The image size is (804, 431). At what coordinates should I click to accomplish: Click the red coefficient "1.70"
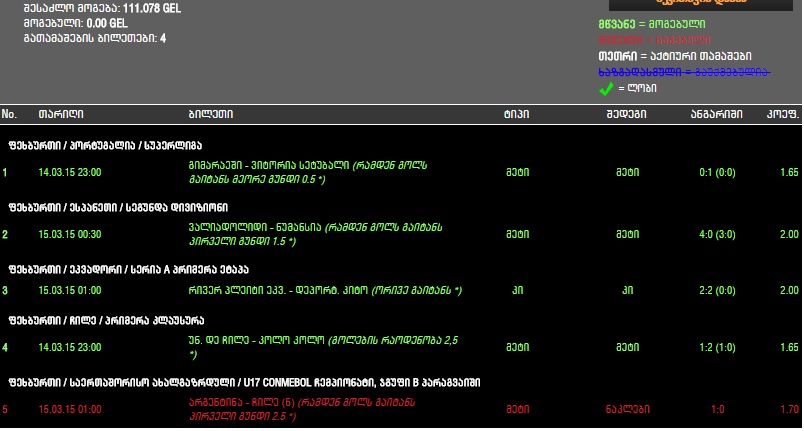(789, 409)
